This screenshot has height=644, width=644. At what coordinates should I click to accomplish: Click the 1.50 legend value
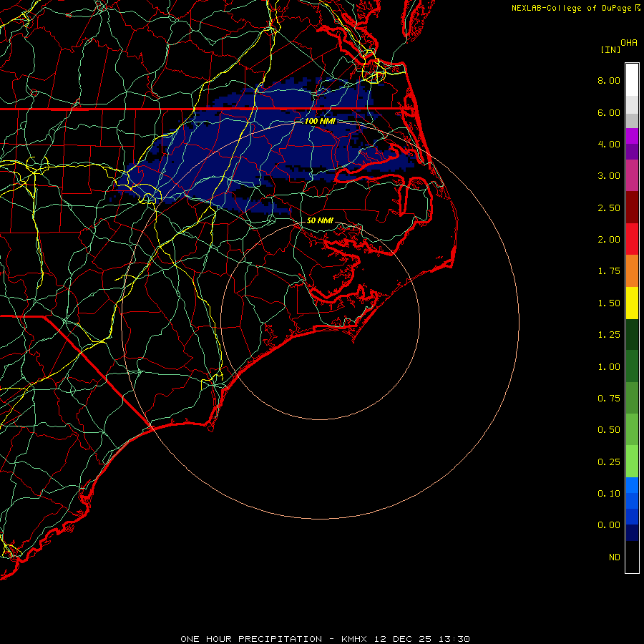[x=609, y=303]
